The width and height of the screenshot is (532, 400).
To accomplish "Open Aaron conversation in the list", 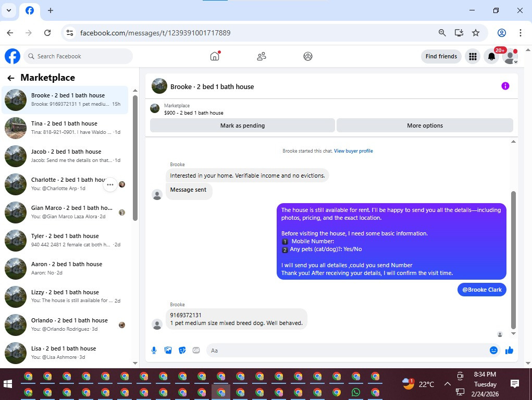I will [x=65, y=268].
